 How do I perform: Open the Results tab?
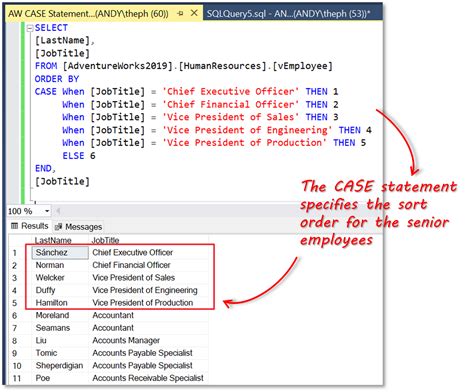click(30, 226)
